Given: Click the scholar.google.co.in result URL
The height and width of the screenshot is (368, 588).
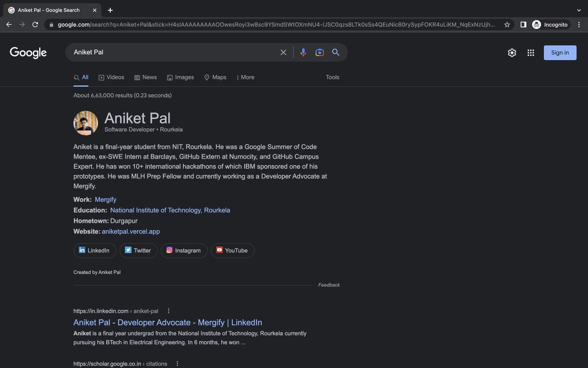Looking at the screenshot, I should [x=120, y=364].
